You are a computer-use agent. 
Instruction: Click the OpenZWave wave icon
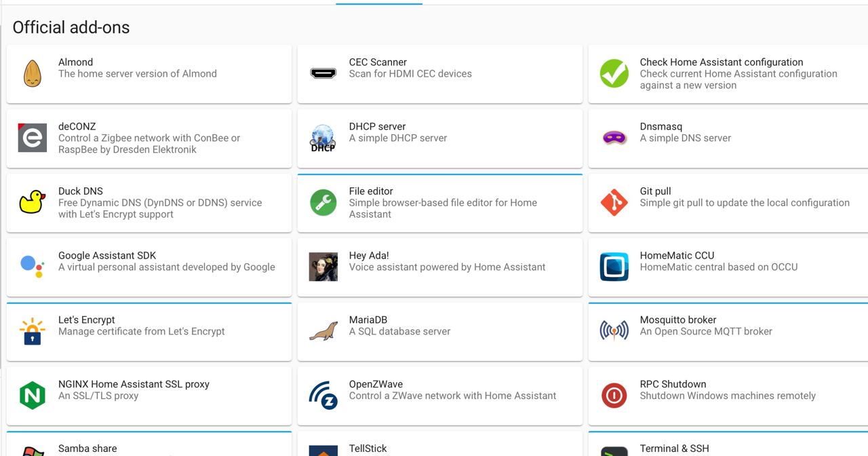tap(323, 396)
